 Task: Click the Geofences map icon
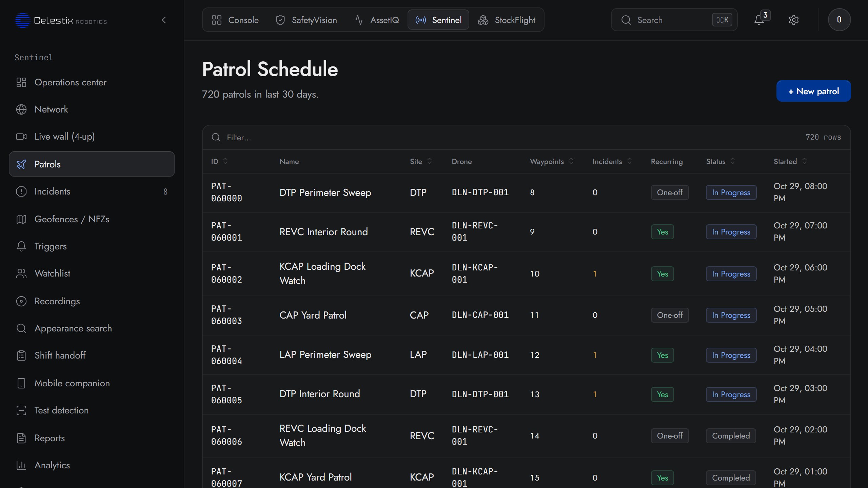[x=21, y=219]
